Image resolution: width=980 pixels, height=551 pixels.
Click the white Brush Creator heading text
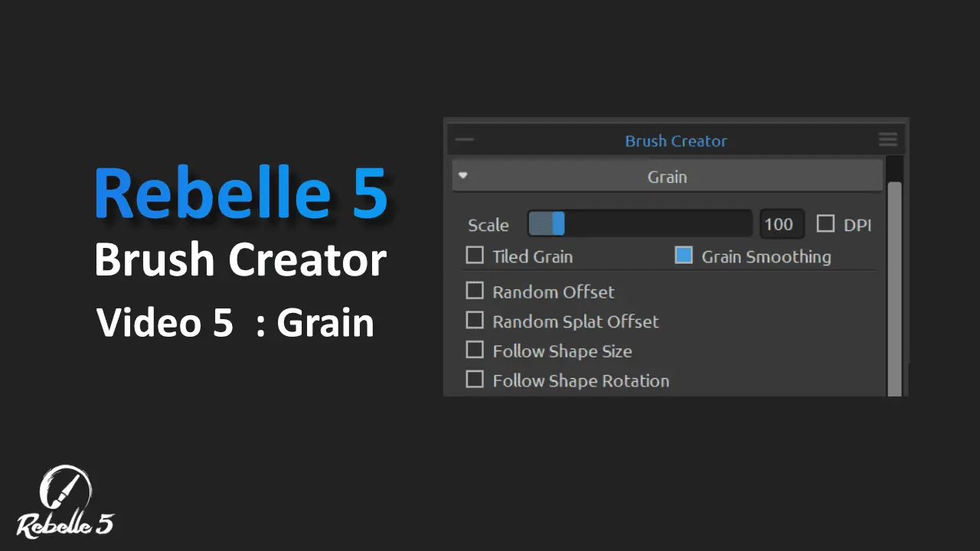240,260
